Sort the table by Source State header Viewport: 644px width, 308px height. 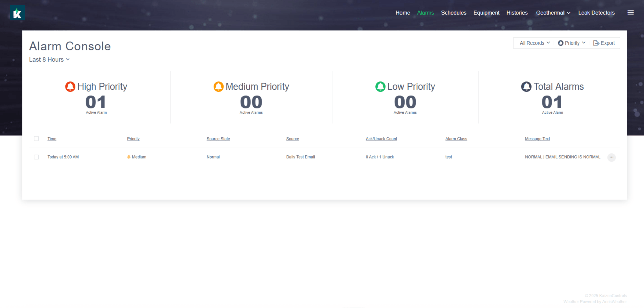[218, 139]
